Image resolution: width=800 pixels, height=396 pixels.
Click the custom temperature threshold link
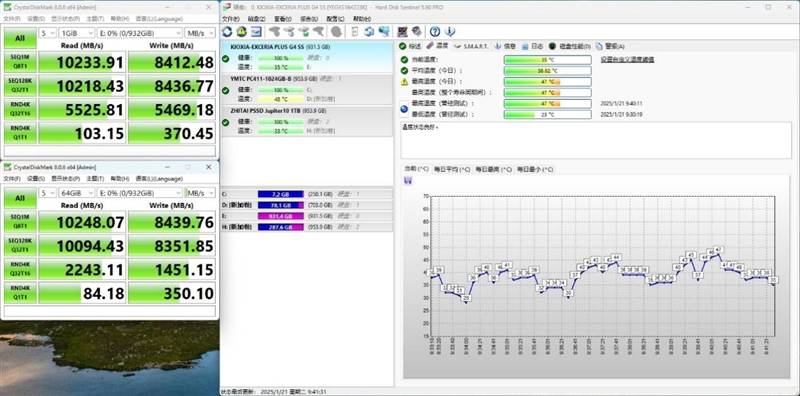coord(627,60)
